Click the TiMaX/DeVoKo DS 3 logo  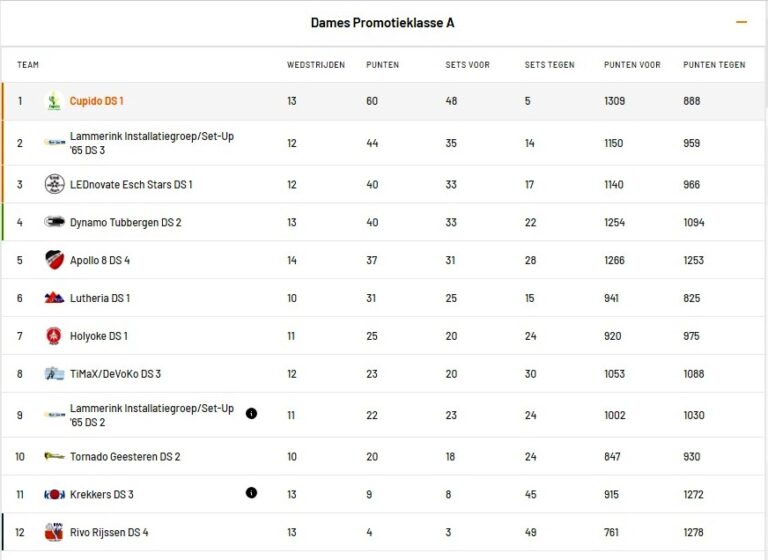coord(54,374)
